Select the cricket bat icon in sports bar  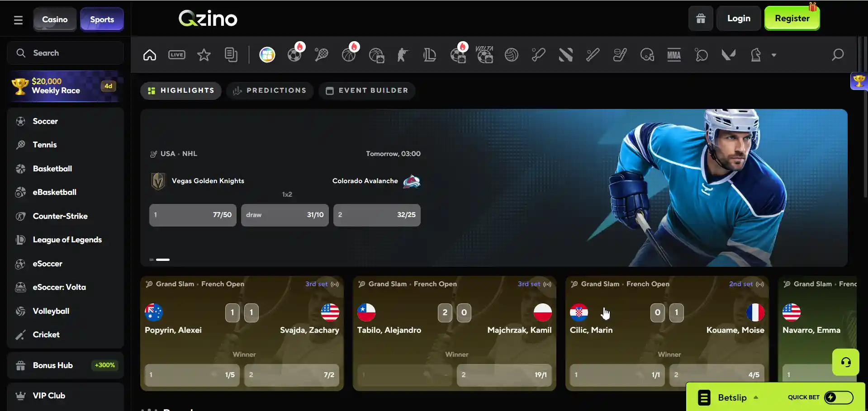538,55
